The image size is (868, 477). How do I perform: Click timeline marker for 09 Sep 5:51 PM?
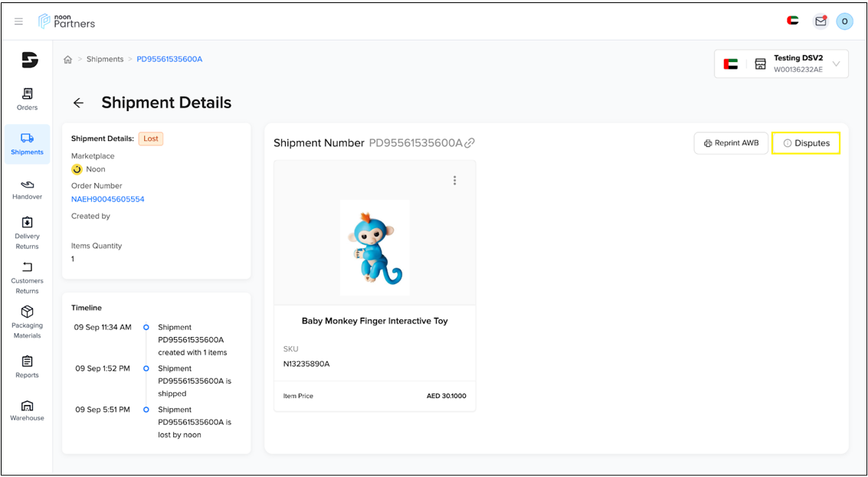[x=146, y=410]
